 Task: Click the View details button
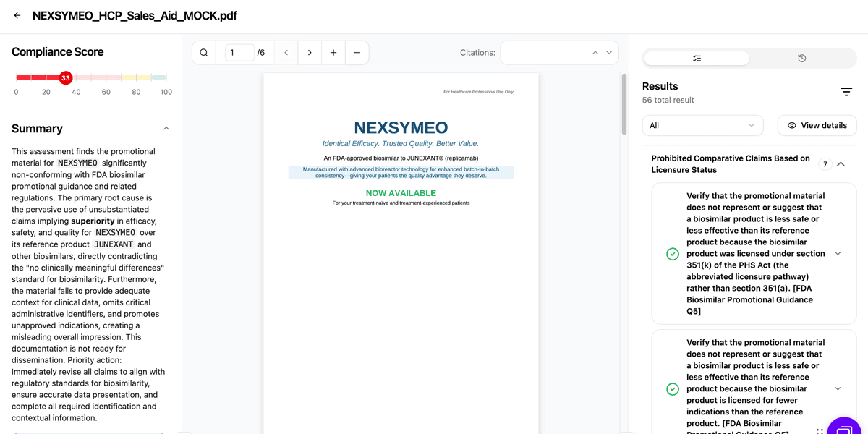817,125
